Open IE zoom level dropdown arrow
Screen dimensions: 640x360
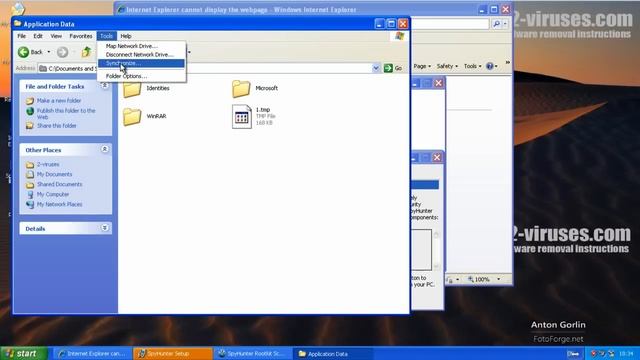pyautogui.click(x=498, y=279)
